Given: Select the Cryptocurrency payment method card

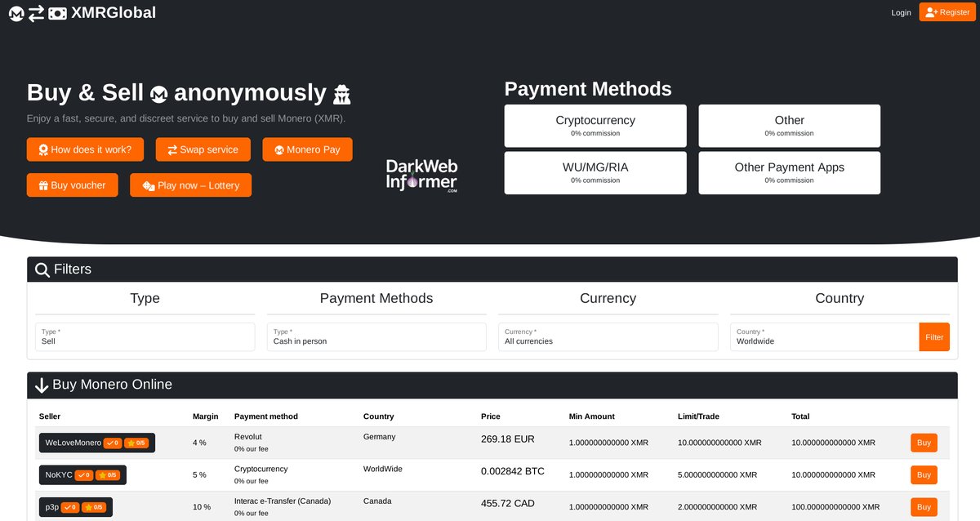Looking at the screenshot, I should (x=595, y=126).
